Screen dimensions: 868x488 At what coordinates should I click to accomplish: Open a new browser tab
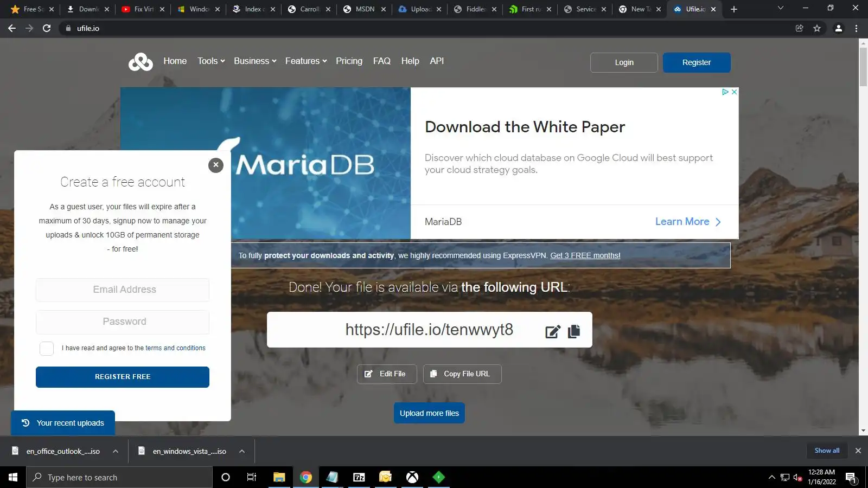click(734, 9)
